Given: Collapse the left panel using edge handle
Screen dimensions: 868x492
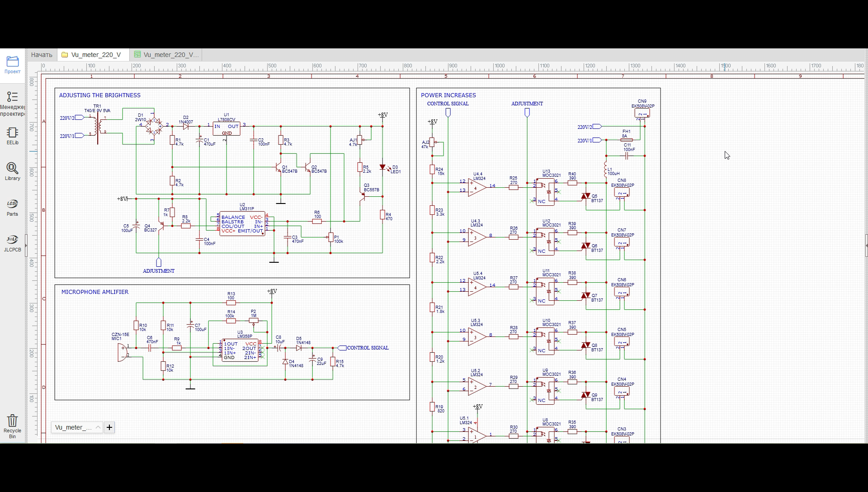Looking at the screenshot, I should pyautogui.click(x=26, y=245).
